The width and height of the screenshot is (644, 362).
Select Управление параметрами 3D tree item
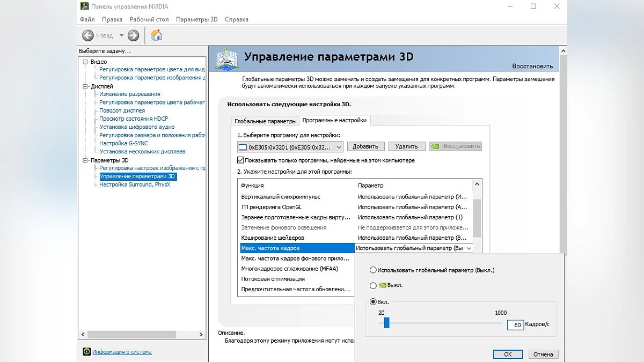(138, 176)
